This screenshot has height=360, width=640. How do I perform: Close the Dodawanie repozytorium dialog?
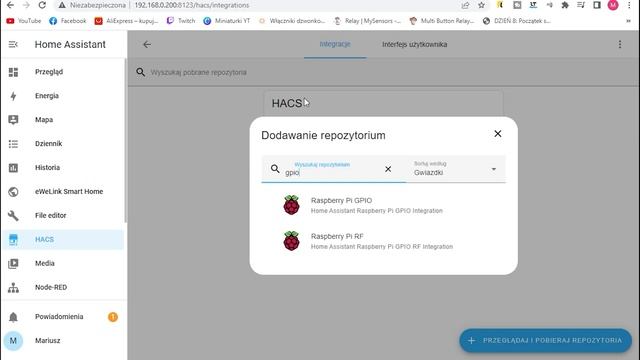(498, 134)
